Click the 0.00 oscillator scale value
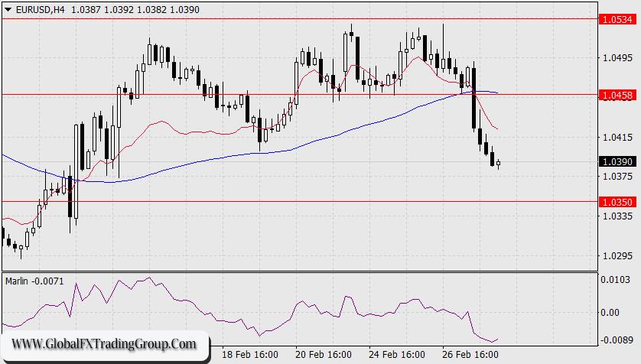Viewport: 641px width, 364px height. pyautogui.click(x=610, y=313)
